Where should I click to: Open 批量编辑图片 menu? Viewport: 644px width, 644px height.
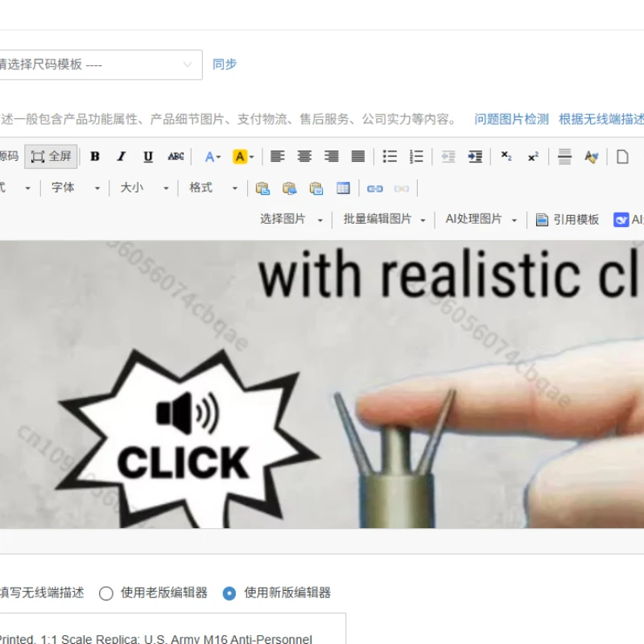pos(385,219)
